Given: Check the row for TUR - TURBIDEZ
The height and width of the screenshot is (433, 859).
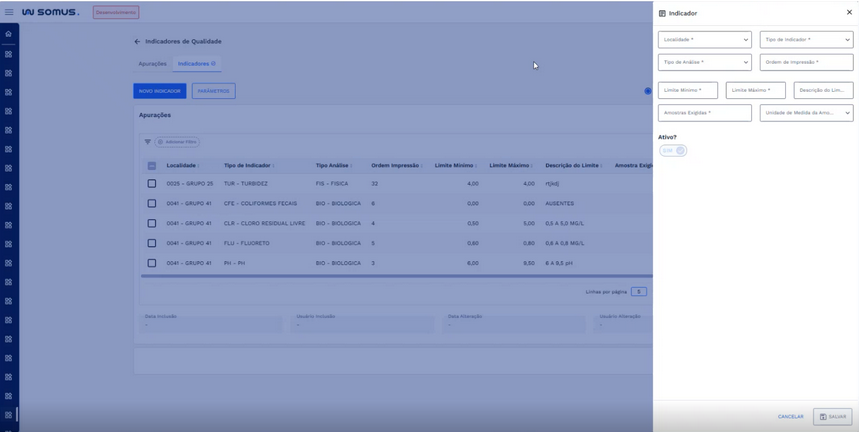Looking at the screenshot, I should pyautogui.click(x=152, y=184).
